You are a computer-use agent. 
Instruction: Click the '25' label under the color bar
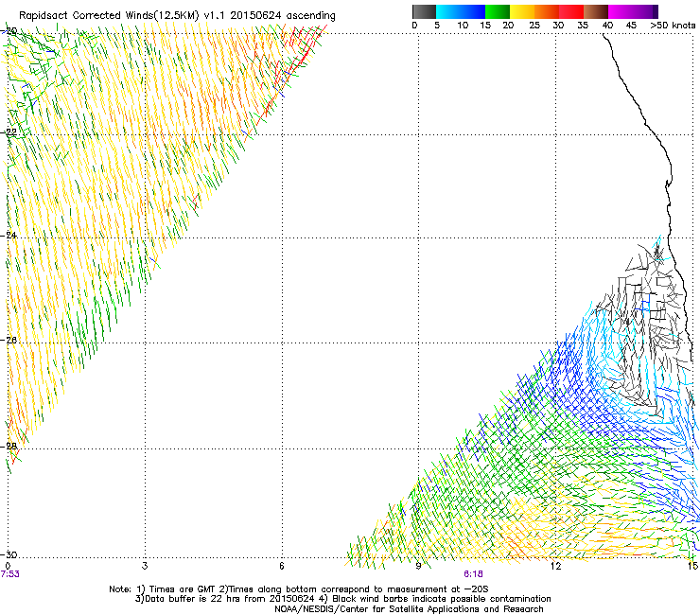pos(534,26)
